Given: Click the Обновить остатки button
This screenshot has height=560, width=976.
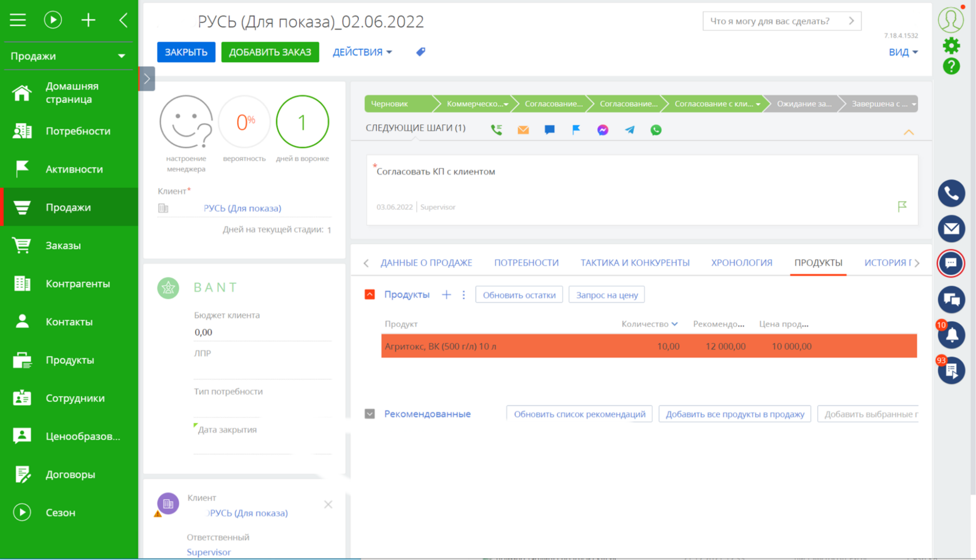Looking at the screenshot, I should (x=519, y=295).
